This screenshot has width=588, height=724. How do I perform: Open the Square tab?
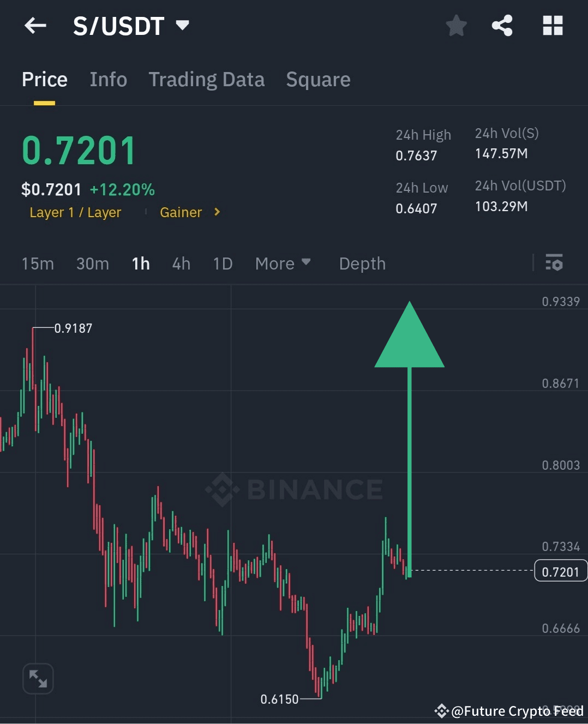click(318, 79)
